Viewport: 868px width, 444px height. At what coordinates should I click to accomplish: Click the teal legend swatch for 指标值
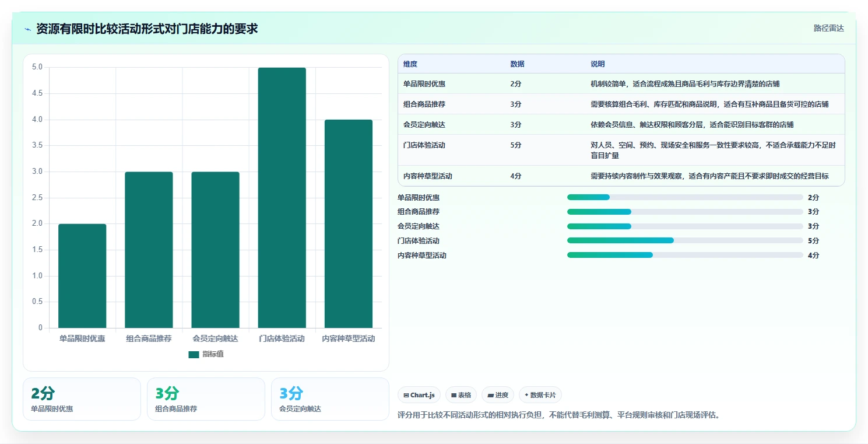(x=194, y=355)
